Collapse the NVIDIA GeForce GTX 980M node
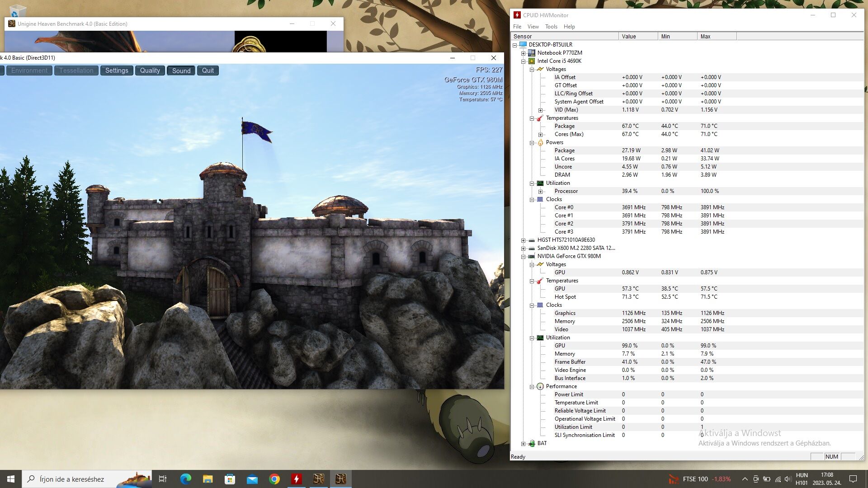The height and width of the screenshot is (488, 868). pyautogui.click(x=524, y=256)
